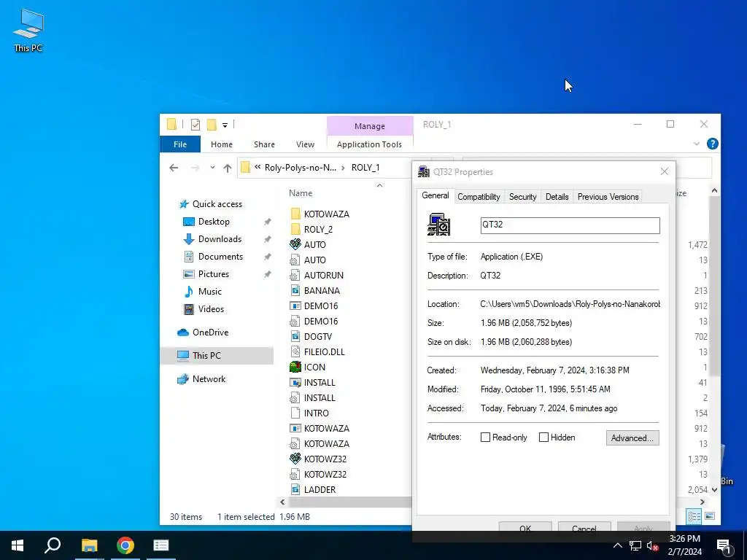This screenshot has width=747, height=560.
Task: Click the New folder quick access toolbar icon
Action: 212,125
